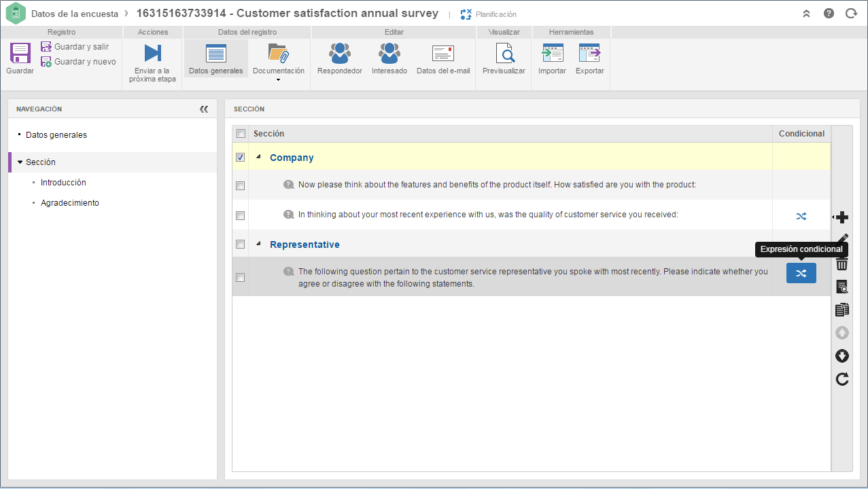Click the product satisfaction question text
Screen dimensions: 868x489
tap(498, 185)
